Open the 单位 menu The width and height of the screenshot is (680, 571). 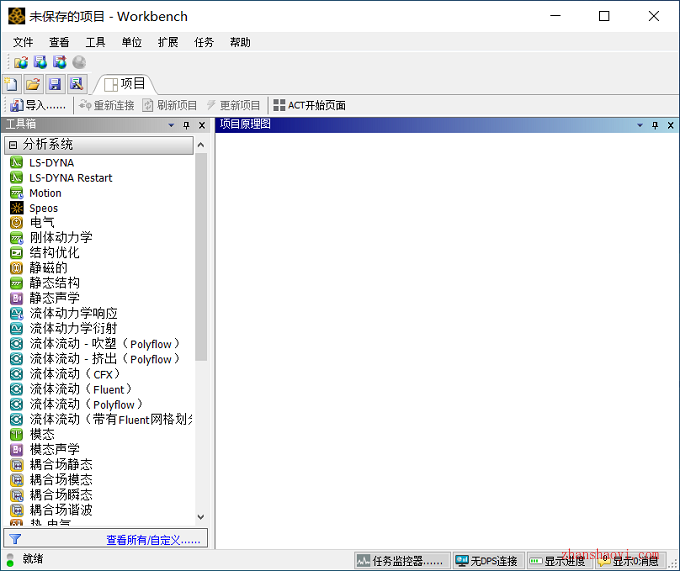coord(131,42)
